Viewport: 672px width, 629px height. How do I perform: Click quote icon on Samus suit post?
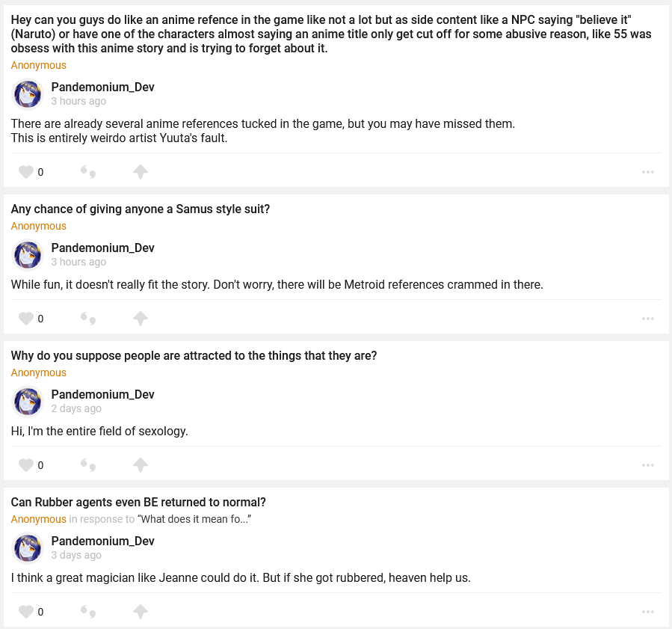coord(88,319)
